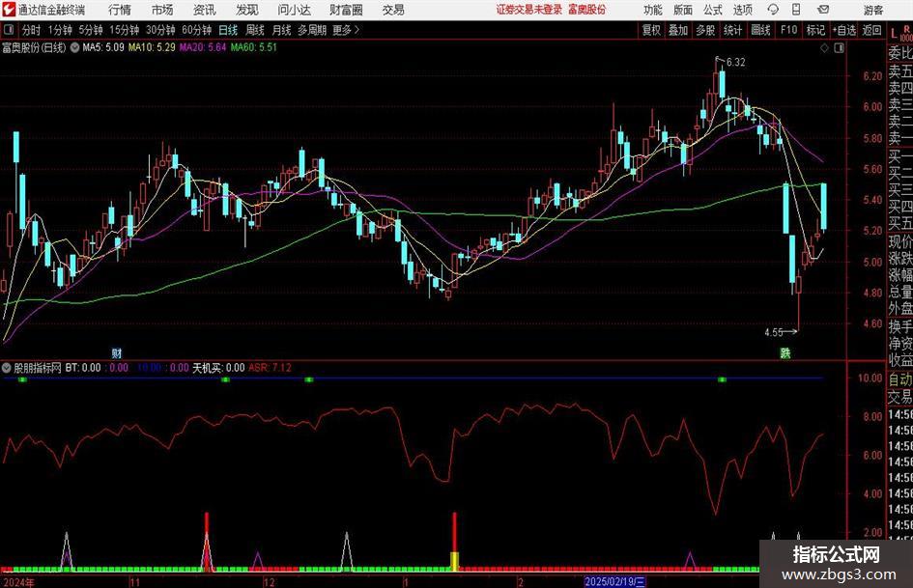
Task: Click the 叠加 overlay button
Action: [x=678, y=30]
